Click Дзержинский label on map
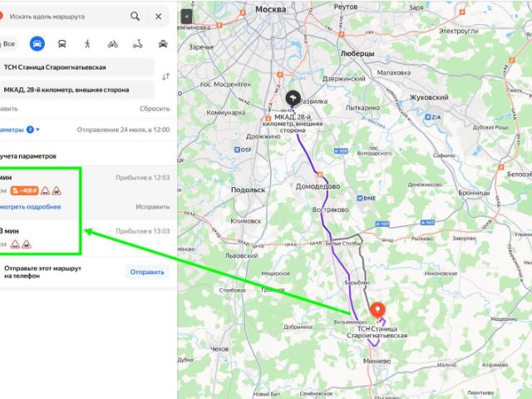This screenshot has height=399, width=532. (343, 79)
